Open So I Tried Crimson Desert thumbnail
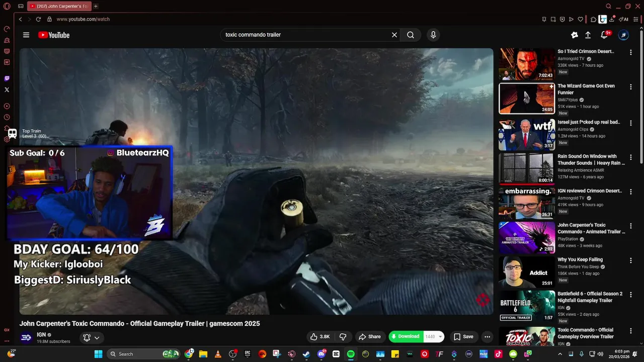644x362 pixels. (527, 64)
